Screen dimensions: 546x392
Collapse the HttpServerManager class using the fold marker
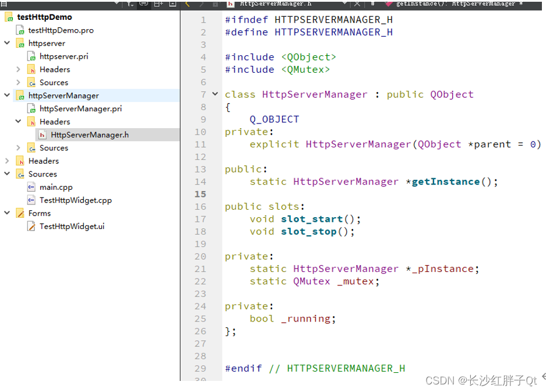coord(214,94)
